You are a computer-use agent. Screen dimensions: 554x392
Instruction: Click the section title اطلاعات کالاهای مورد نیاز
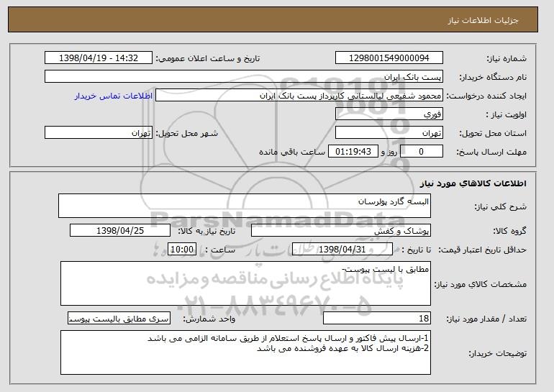pos(473,183)
